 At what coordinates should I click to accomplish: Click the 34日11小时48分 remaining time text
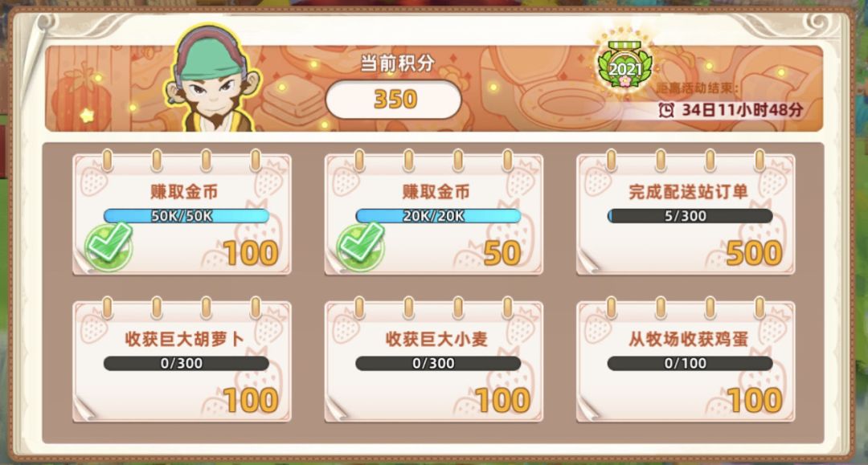pyautogui.click(x=743, y=110)
